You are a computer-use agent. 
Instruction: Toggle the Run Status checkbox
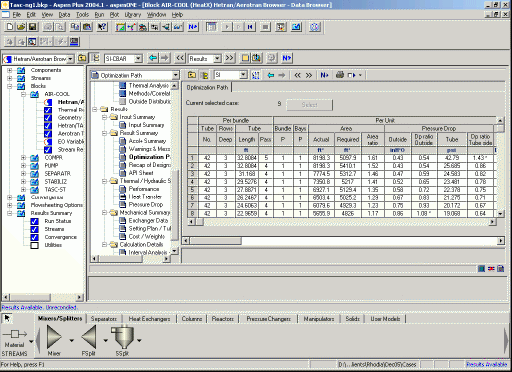tap(34, 221)
